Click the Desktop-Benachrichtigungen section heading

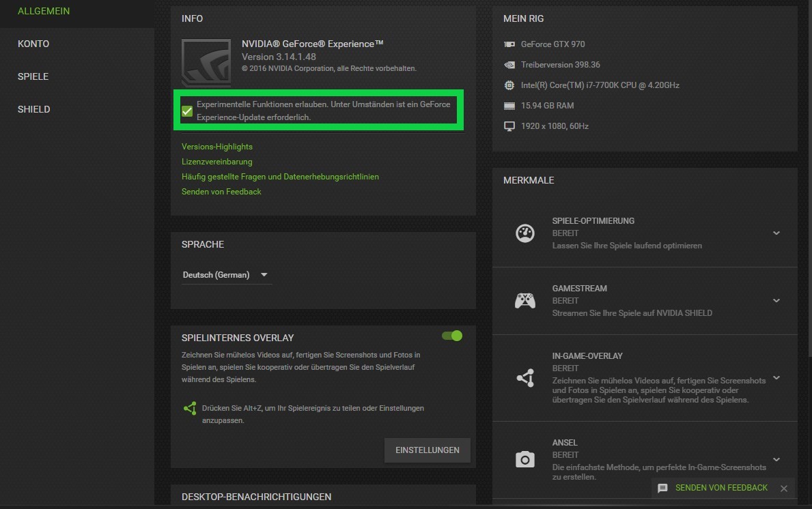tap(256, 497)
